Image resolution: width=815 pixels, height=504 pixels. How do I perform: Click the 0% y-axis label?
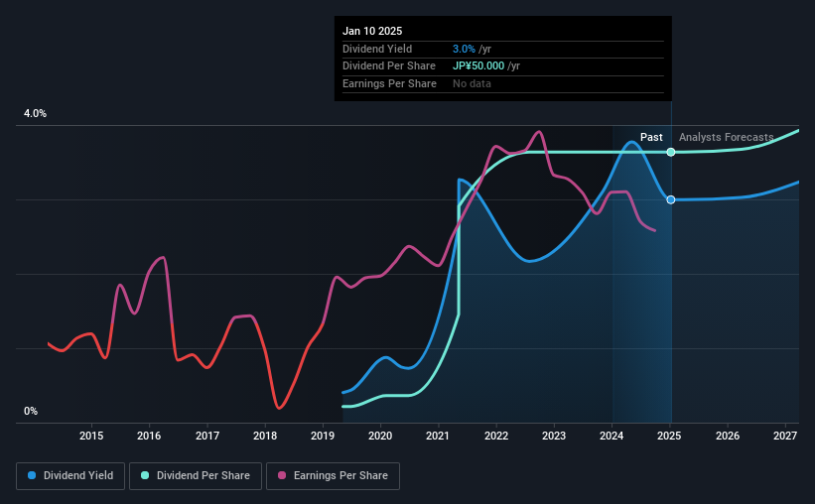31,411
